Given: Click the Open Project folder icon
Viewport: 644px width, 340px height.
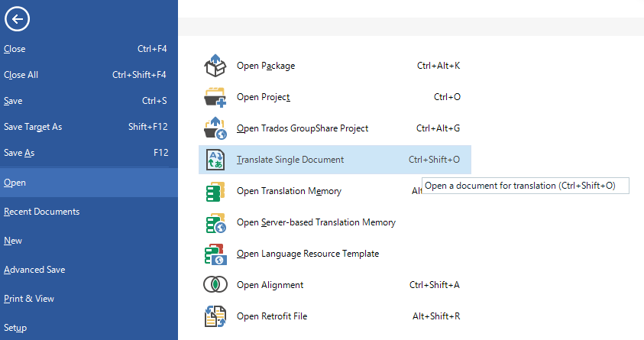Looking at the screenshot, I should click(215, 97).
